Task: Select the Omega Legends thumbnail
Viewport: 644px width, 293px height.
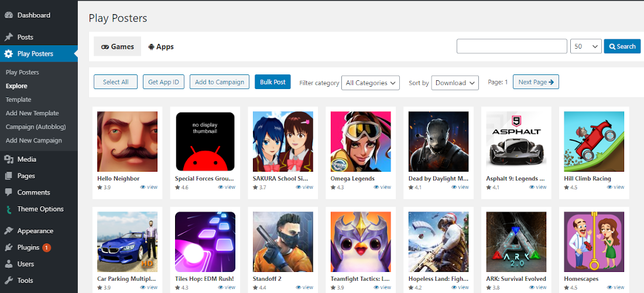Action: pyautogui.click(x=361, y=141)
